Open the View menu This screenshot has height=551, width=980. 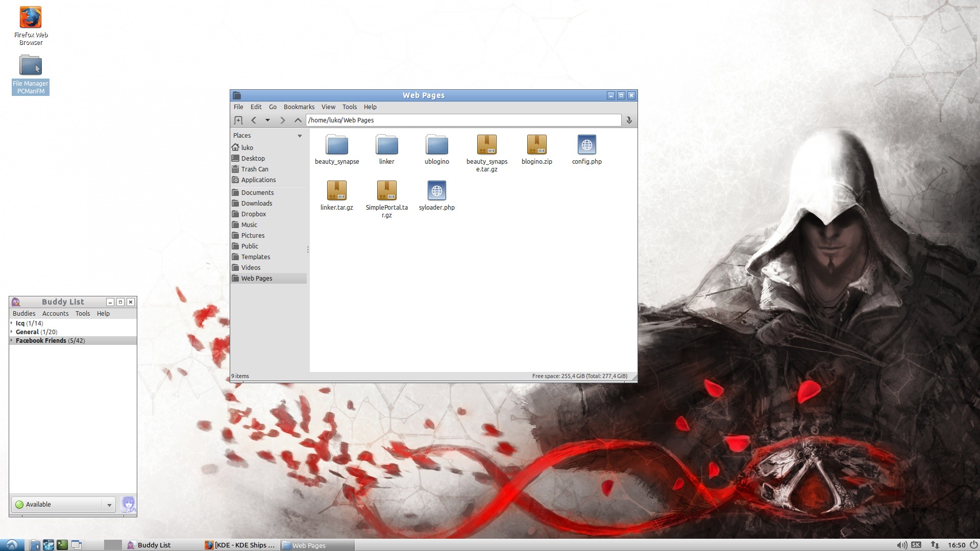(x=328, y=107)
